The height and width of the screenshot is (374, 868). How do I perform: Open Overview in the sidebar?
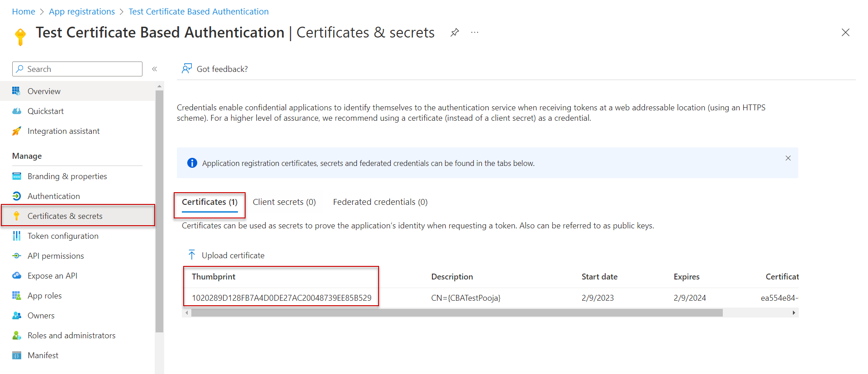[x=44, y=91]
